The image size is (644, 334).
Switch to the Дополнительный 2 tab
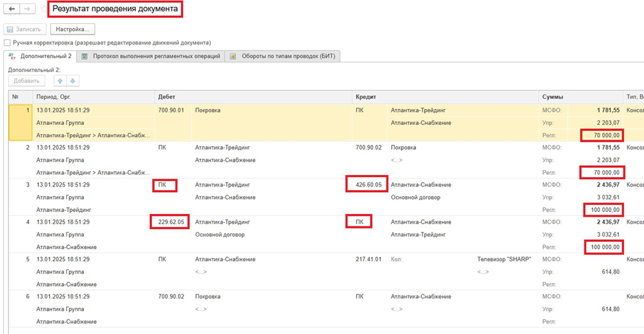[40, 56]
